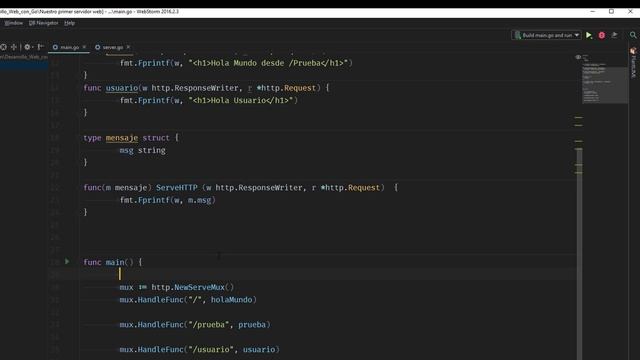The image size is (640, 360).
Task: Open the Help menu
Action: click(69, 23)
